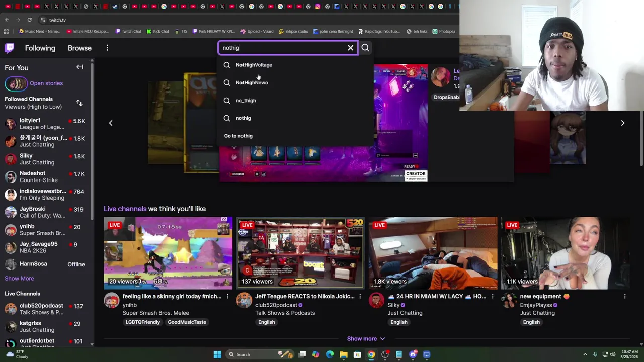The width and height of the screenshot is (644, 362).
Task: Open options menu for ynihb stream card
Action: coord(227,296)
